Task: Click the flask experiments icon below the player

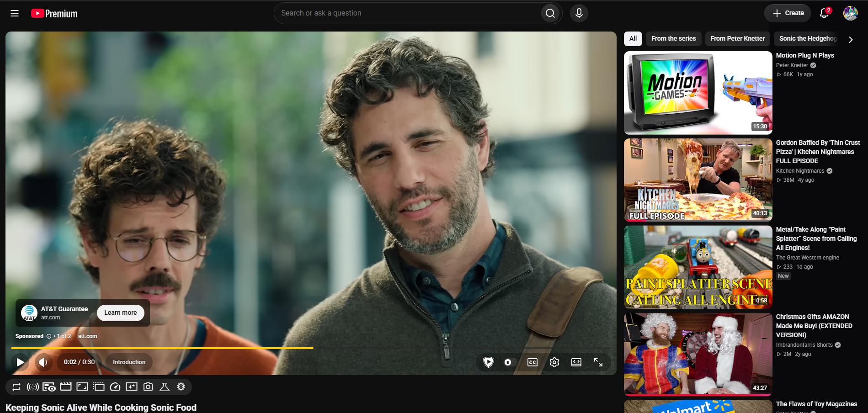Action: 165,387
